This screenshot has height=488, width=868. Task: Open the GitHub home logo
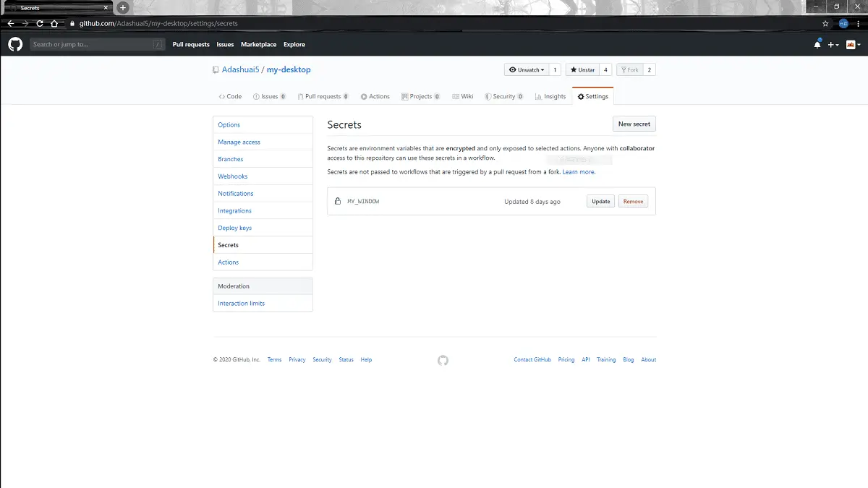pos(15,44)
